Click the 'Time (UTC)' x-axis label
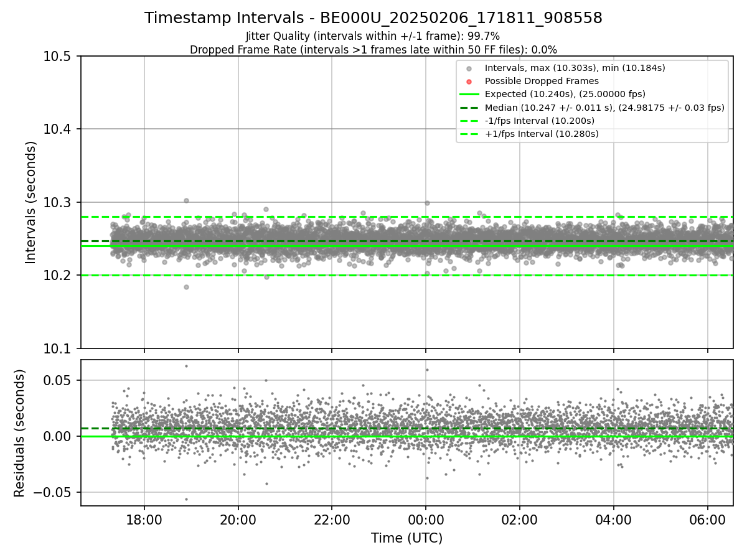The height and width of the screenshot is (560, 747). coord(406,538)
